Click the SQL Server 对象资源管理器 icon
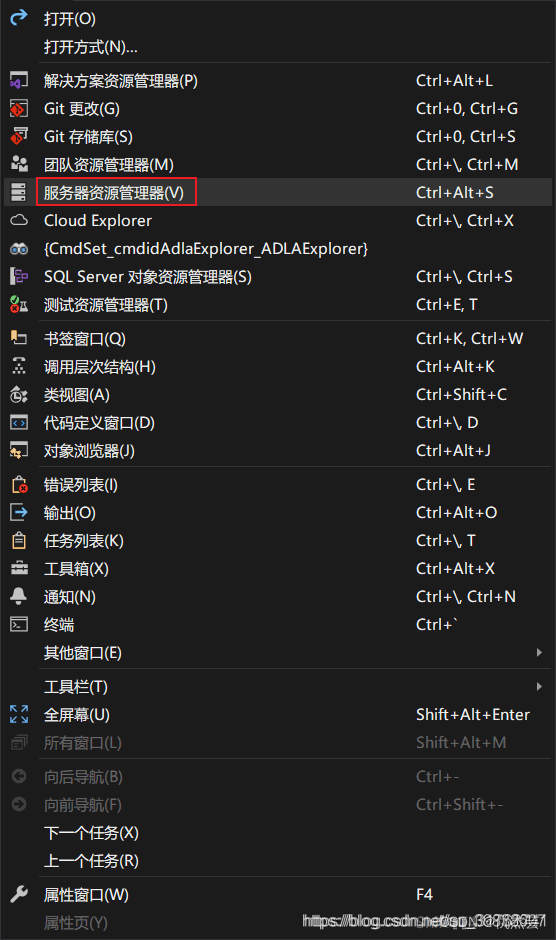556x940 pixels. 19,276
